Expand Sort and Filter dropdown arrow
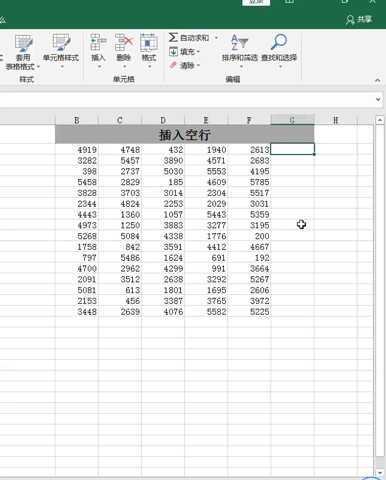This screenshot has width=386, height=480. tap(241, 67)
